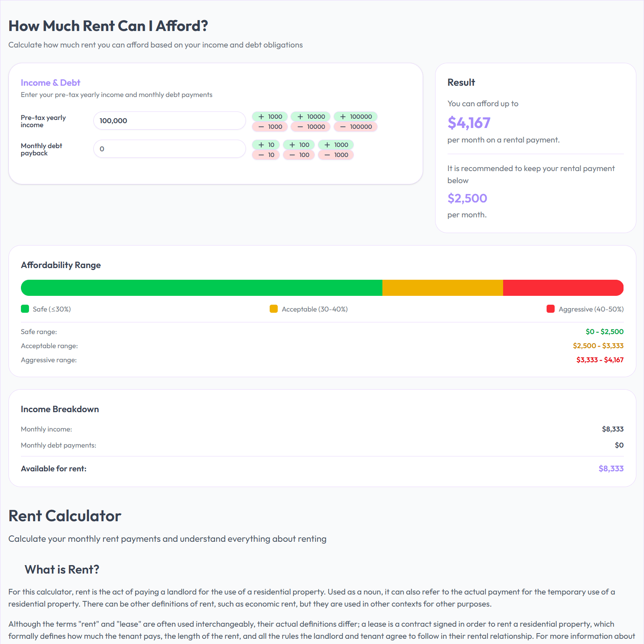Viewport: 644px width, 644px height.
Task: Decrease monthly debt by 1000
Action: click(x=335, y=155)
